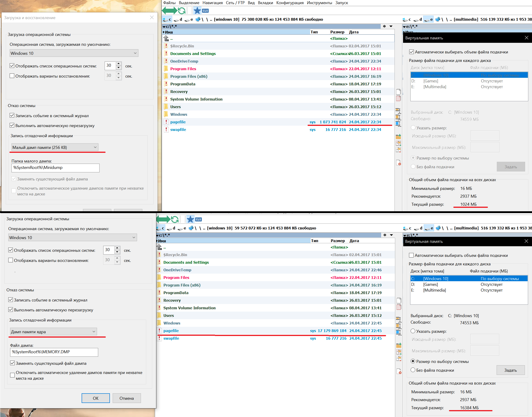The height and width of the screenshot is (417, 532).
Task: Click the new folder icon with green plus
Action: point(398,136)
